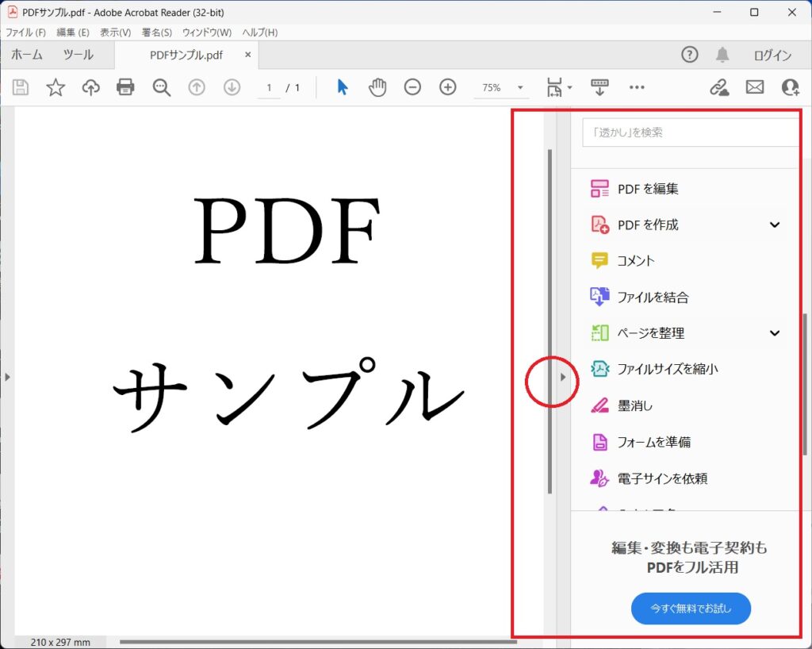Click the ログイン link

click(x=772, y=56)
